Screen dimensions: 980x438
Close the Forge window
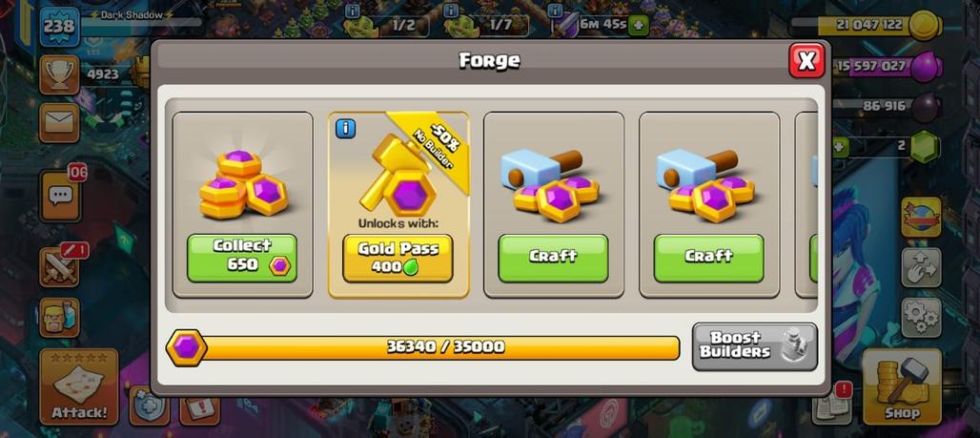(x=806, y=61)
